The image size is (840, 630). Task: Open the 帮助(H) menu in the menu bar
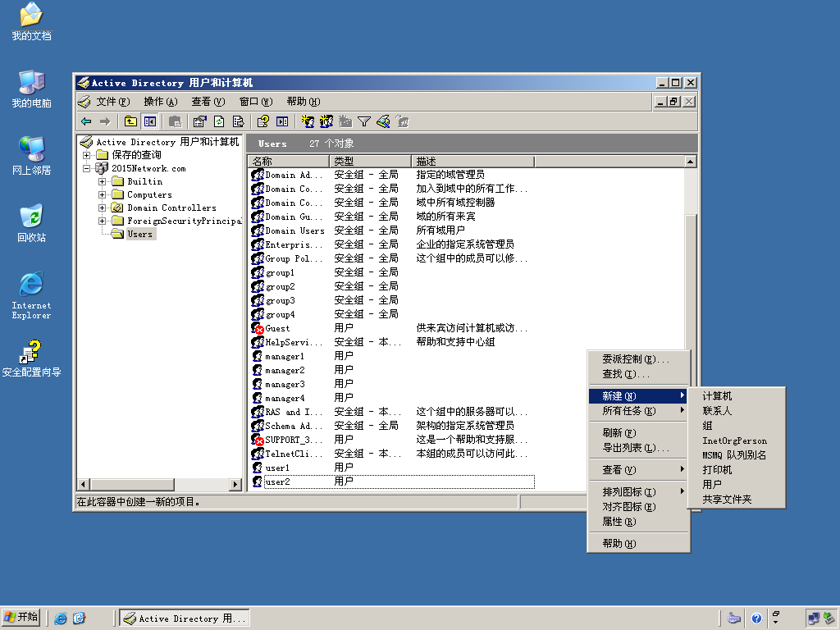coord(304,102)
